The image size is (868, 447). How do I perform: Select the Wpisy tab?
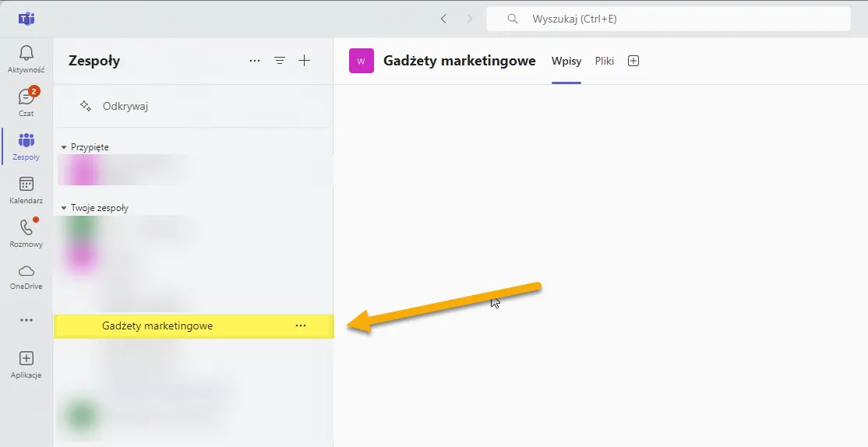(566, 61)
